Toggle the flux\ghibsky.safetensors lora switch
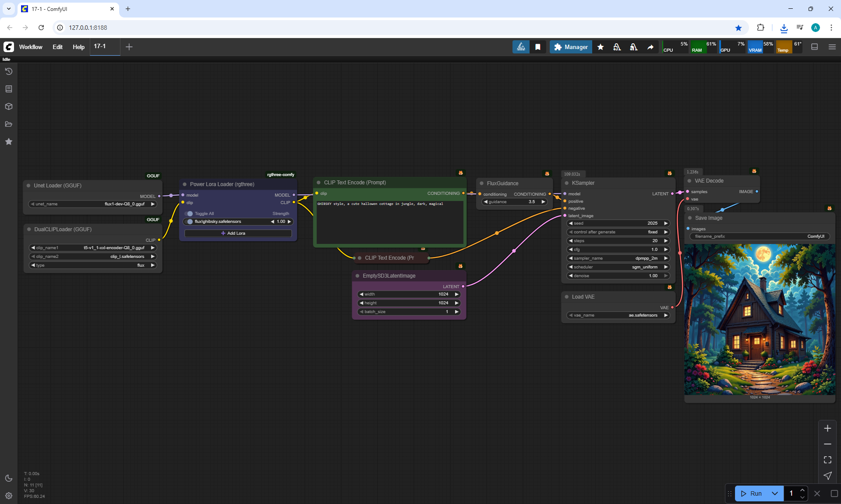 pos(189,222)
